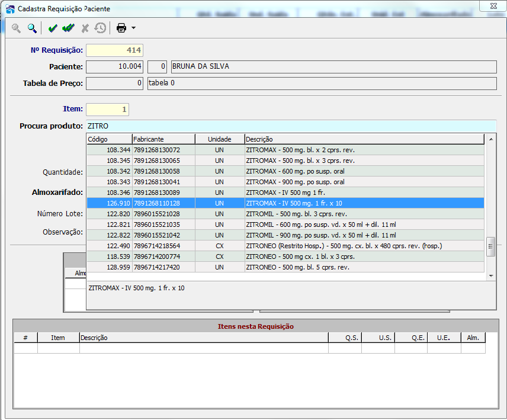This screenshot has width=507, height=420.
Task: Click the product list scroll up arrow
Action: click(x=491, y=139)
